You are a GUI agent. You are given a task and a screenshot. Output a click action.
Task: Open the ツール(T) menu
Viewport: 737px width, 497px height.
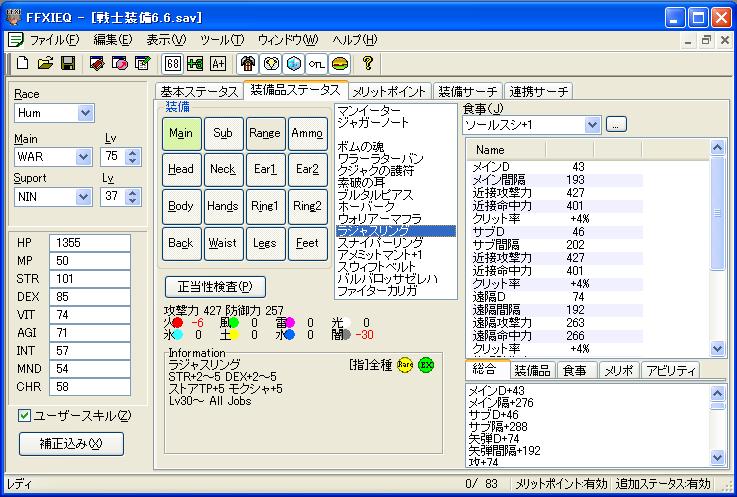pos(221,40)
